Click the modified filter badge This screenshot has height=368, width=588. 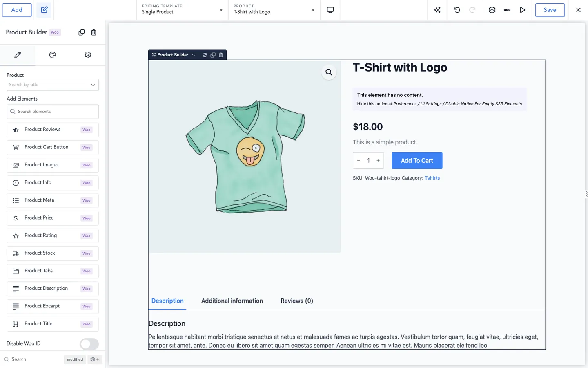pyautogui.click(x=75, y=359)
